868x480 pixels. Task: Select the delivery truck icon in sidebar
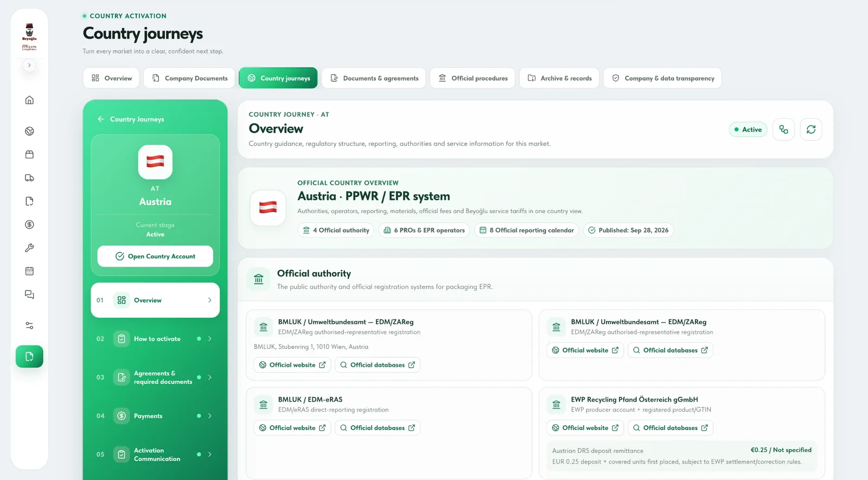[29, 178]
